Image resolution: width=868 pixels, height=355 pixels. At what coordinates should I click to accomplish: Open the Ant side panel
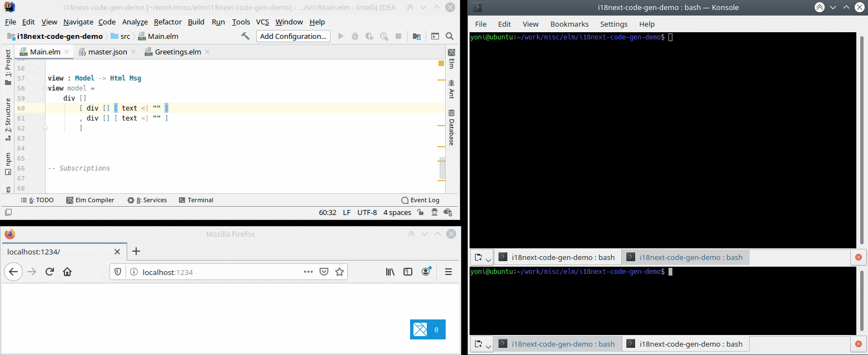(451, 89)
